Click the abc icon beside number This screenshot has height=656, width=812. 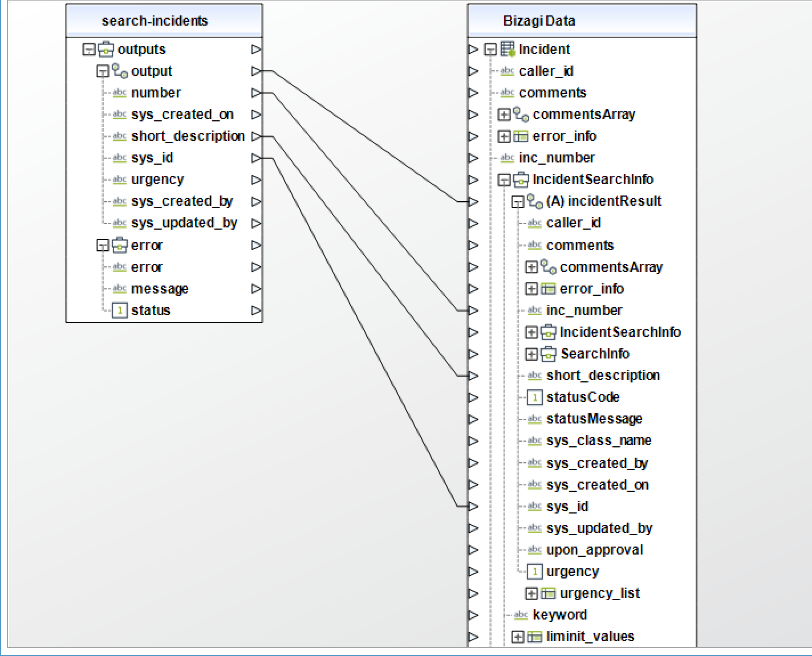pyautogui.click(x=120, y=92)
